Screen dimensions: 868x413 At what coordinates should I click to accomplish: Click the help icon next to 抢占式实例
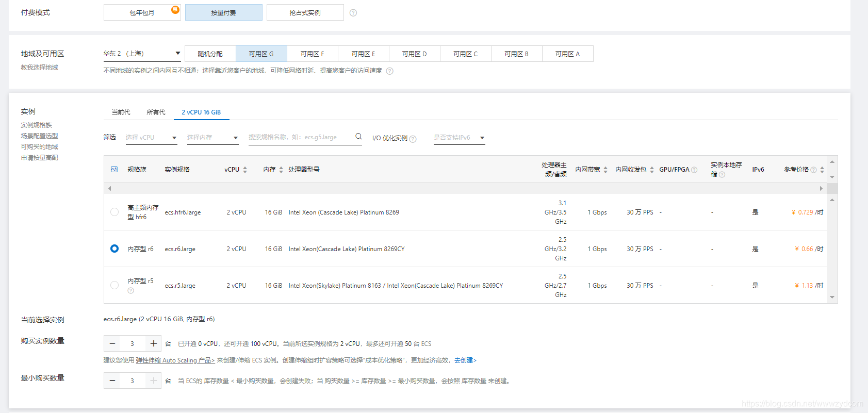[x=353, y=13]
